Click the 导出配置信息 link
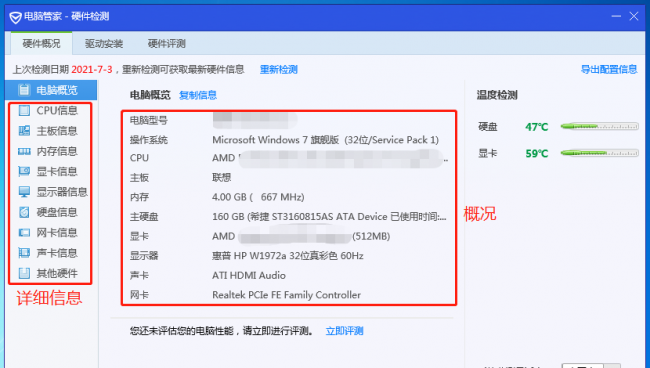650x368 pixels. point(609,69)
